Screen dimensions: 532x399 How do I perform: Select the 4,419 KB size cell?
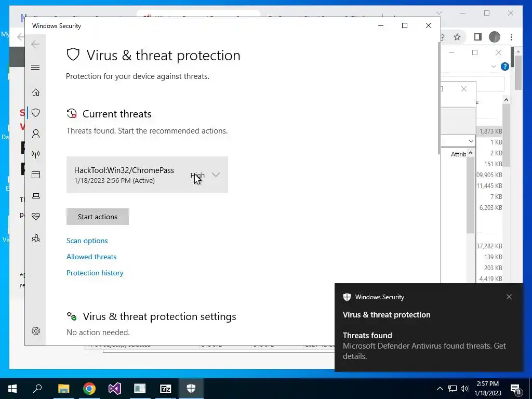click(x=490, y=279)
